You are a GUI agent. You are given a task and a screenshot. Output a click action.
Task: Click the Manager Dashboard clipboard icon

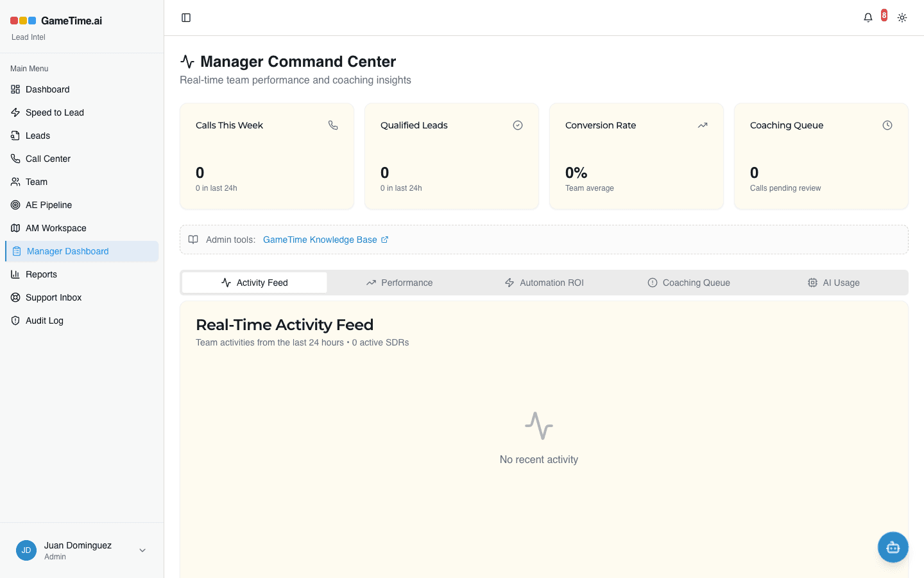(17, 251)
